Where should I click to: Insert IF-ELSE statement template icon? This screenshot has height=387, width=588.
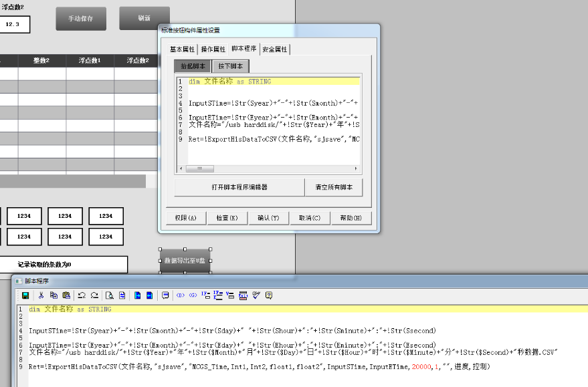(218, 295)
